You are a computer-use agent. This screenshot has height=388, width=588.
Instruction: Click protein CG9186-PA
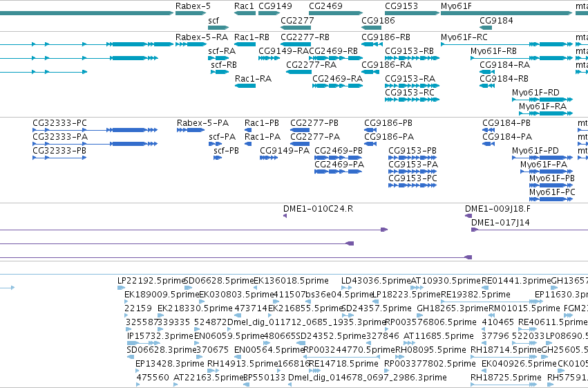[x=389, y=137]
